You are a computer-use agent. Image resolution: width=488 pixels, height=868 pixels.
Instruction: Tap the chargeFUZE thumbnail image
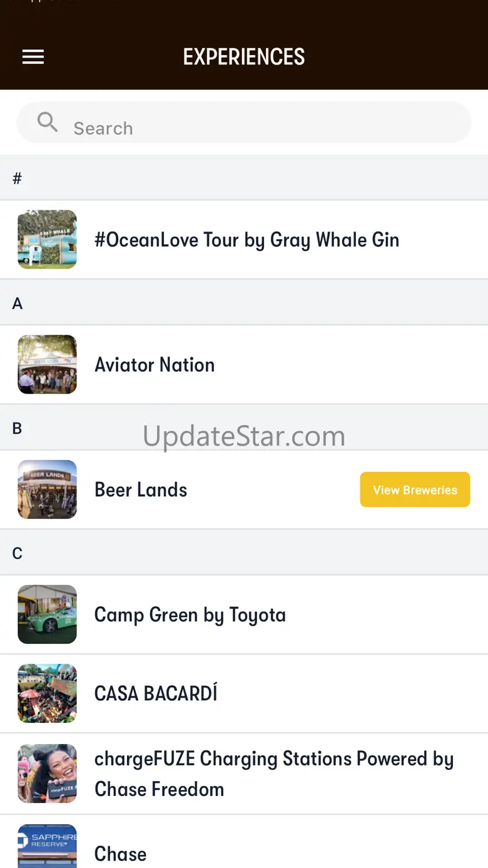pos(47,774)
